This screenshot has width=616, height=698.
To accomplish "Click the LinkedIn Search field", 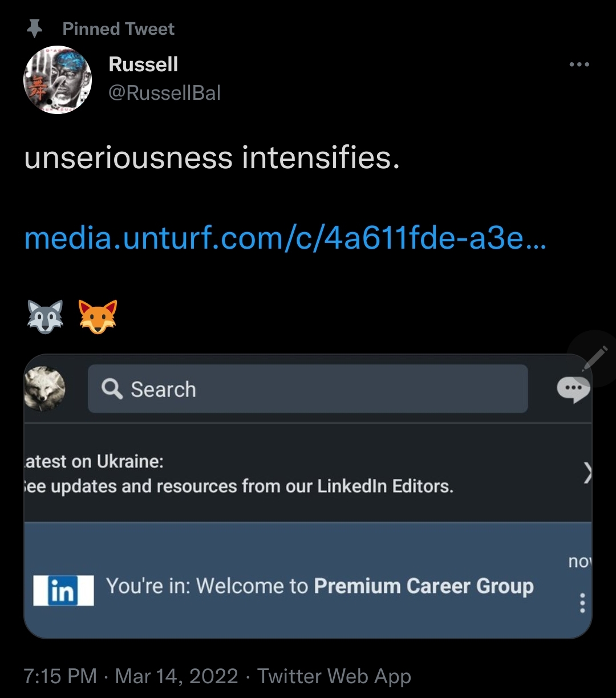I will 308,389.
